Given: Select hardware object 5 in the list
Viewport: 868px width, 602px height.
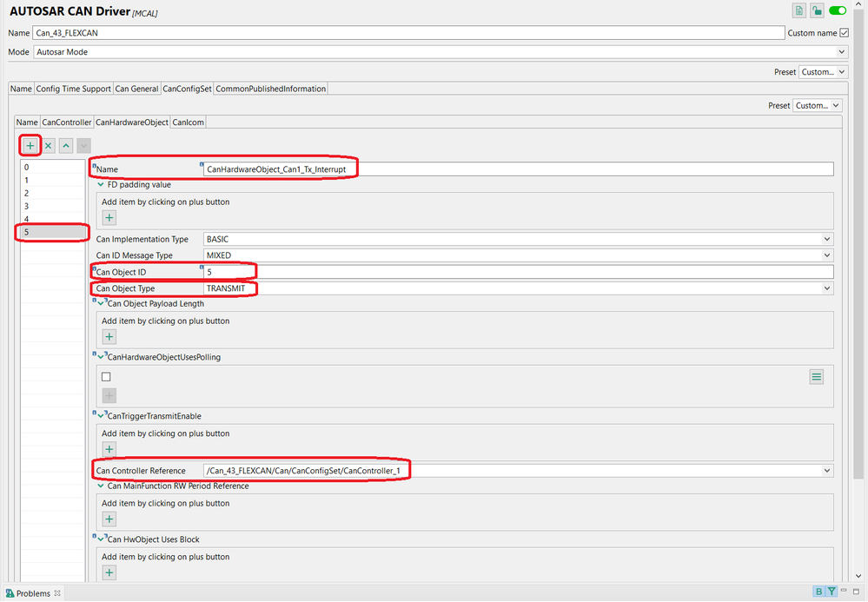Looking at the screenshot, I should pos(53,233).
